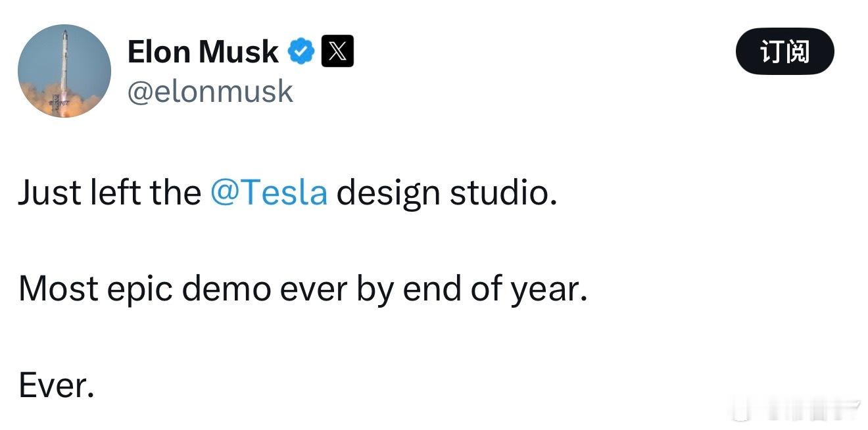Click the words 'Just left the'
The height and width of the screenshot is (430, 868).
pyautogui.click(x=110, y=193)
